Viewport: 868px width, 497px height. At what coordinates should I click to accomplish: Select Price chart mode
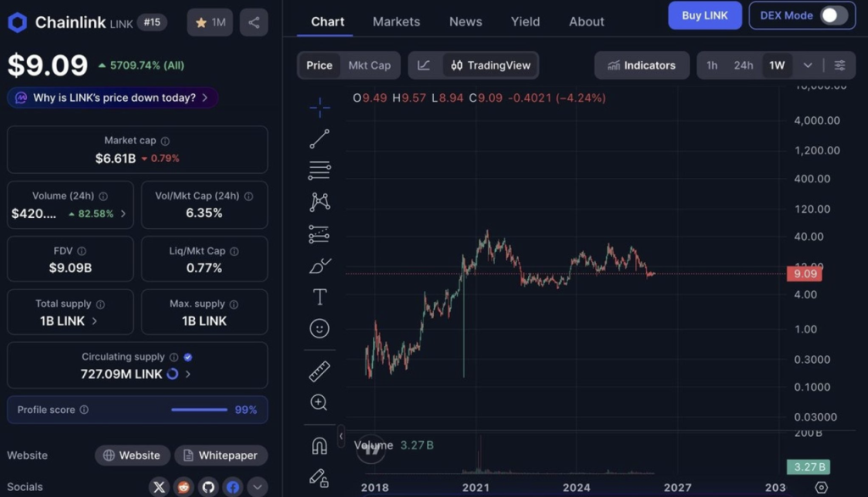click(x=320, y=65)
